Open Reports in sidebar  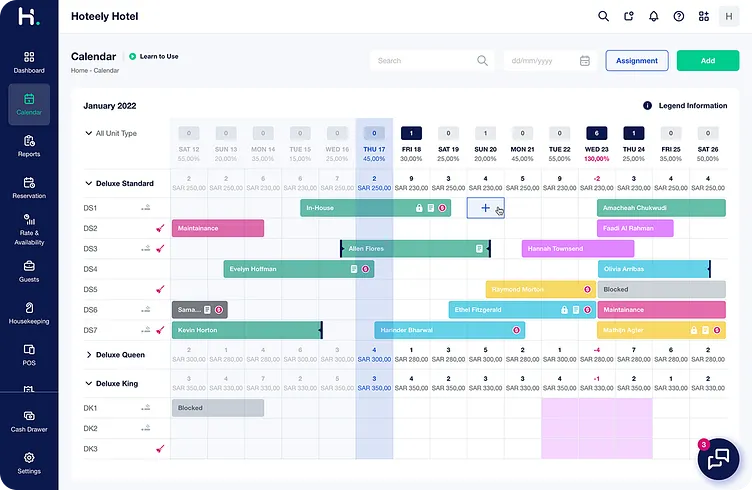point(29,146)
